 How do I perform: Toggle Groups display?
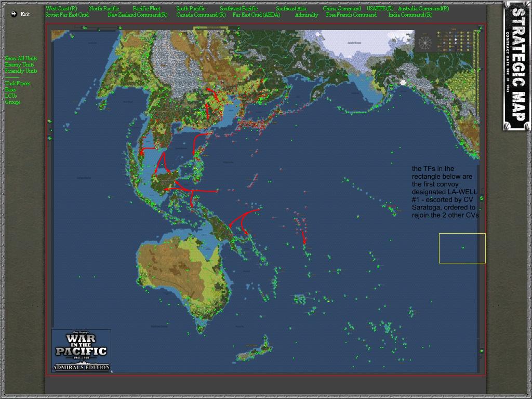(12, 102)
